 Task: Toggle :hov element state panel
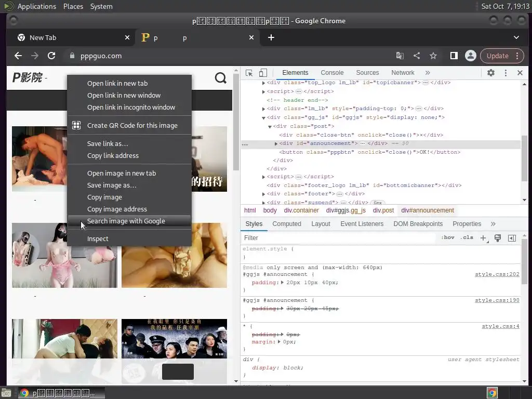(x=448, y=237)
